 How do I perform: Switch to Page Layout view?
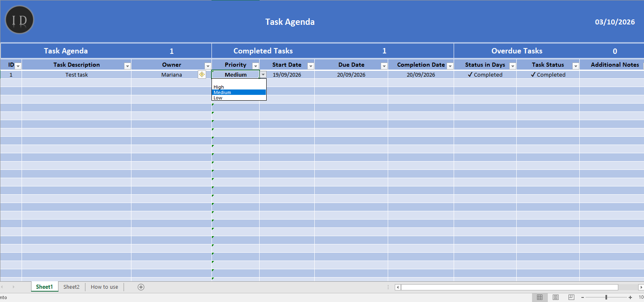coord(556,297)
